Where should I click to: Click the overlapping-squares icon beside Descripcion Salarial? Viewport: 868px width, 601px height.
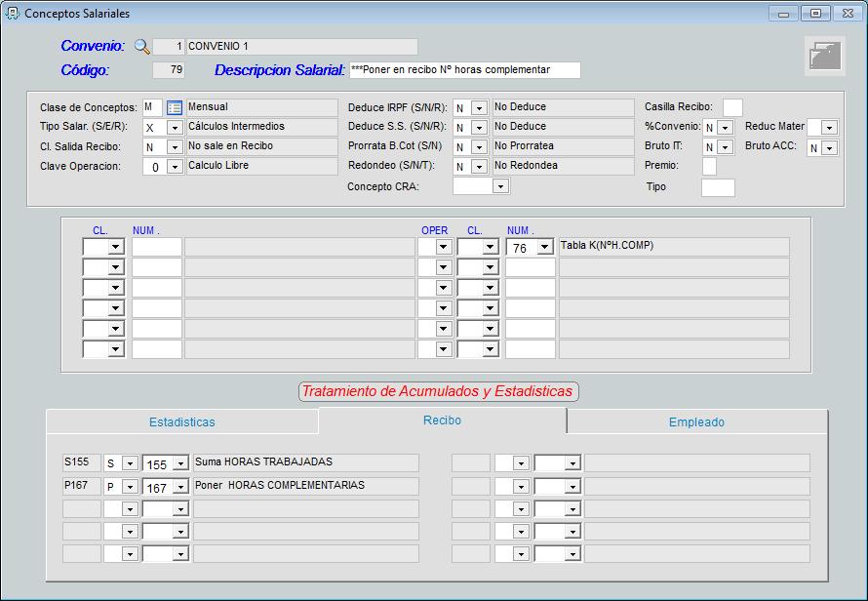(825, 56)
